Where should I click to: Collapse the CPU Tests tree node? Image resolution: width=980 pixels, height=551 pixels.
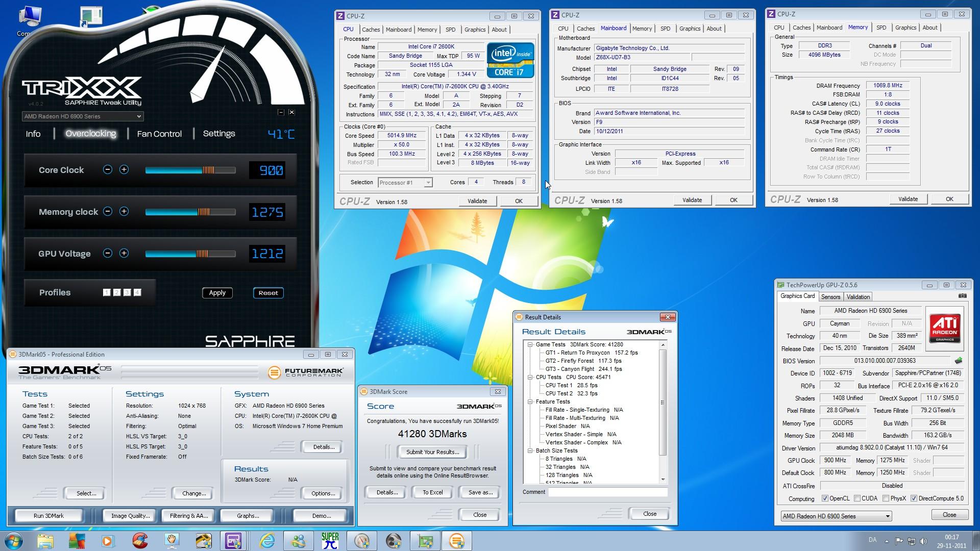(x=530, y=377)
